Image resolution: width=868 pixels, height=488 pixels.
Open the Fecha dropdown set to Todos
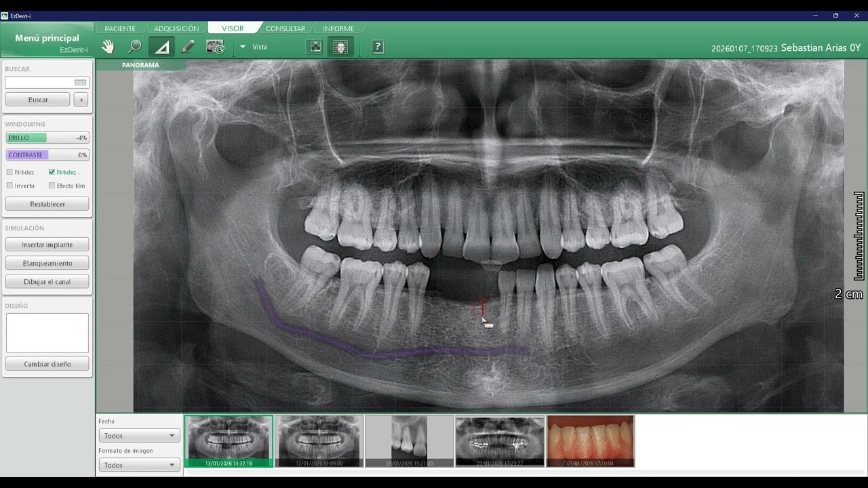click(139, 436)
